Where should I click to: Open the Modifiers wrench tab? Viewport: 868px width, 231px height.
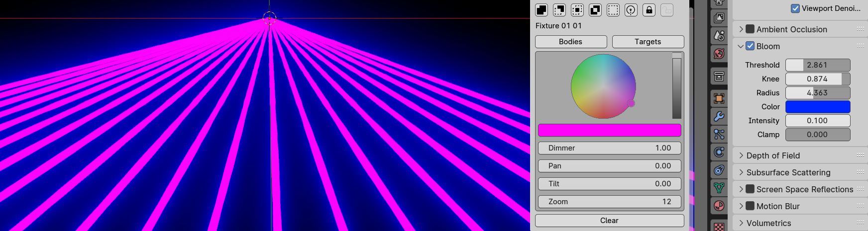click(719, 116)
